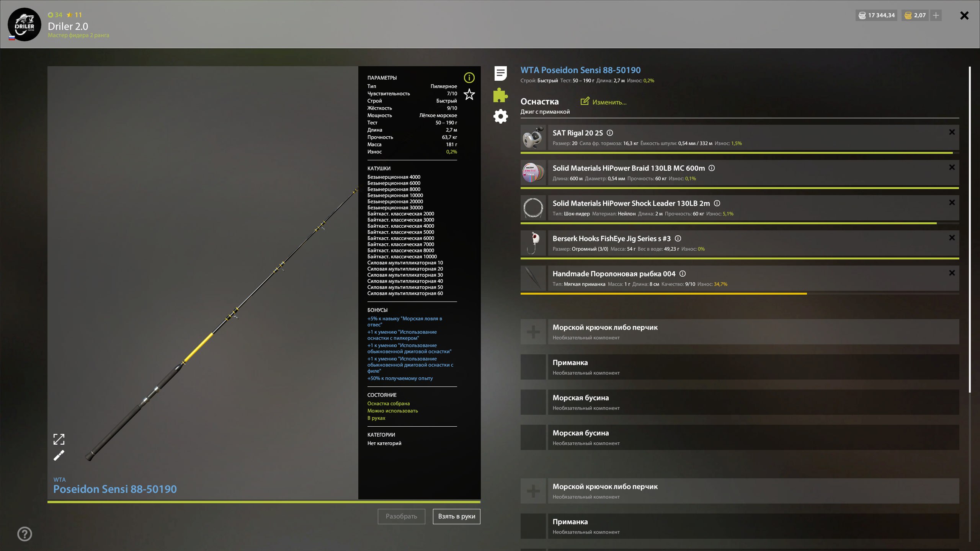Click the Разобрать button
This screenshot has height=551, width=980.
(401, 516)
